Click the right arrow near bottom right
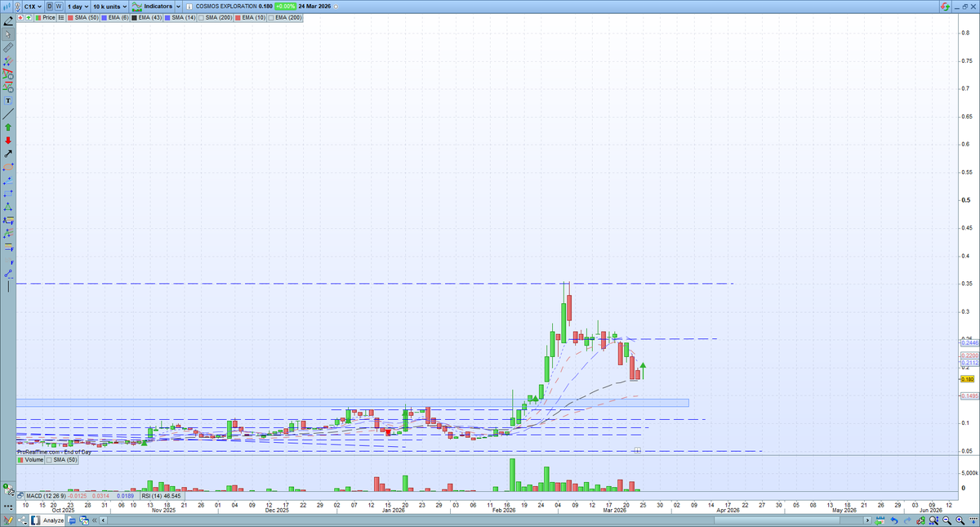This screenshot has width=980, height=527. pos(867,520)
